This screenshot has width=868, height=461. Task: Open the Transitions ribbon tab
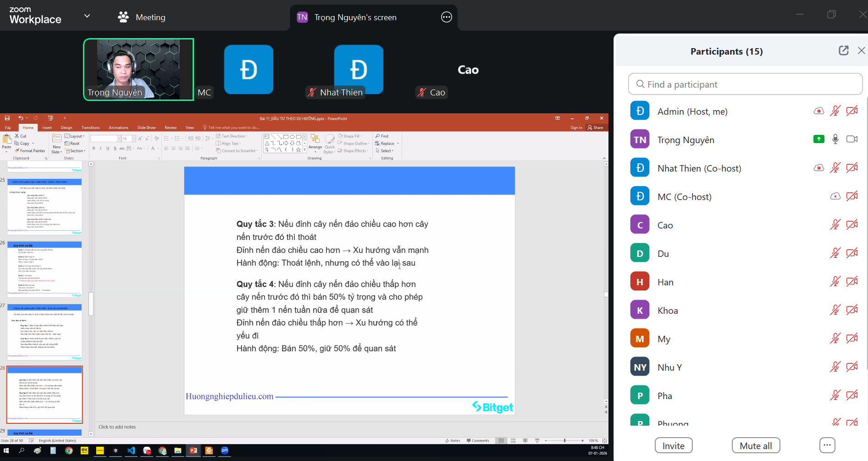90,128
